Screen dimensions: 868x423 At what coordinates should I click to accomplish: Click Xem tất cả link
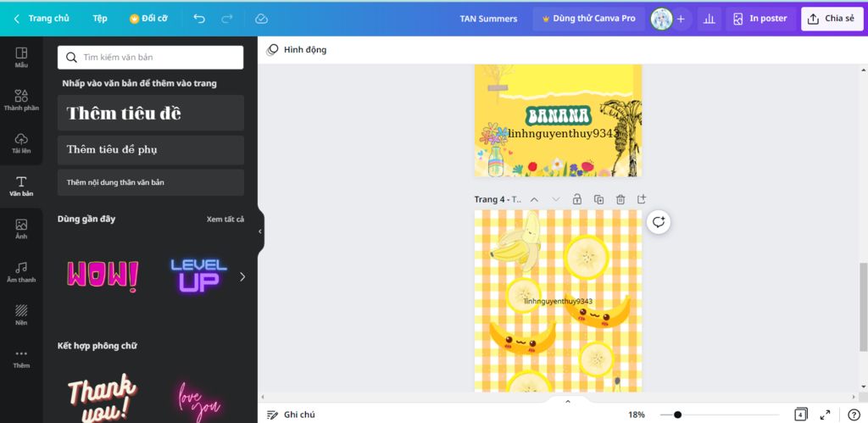tap(225, 220)
